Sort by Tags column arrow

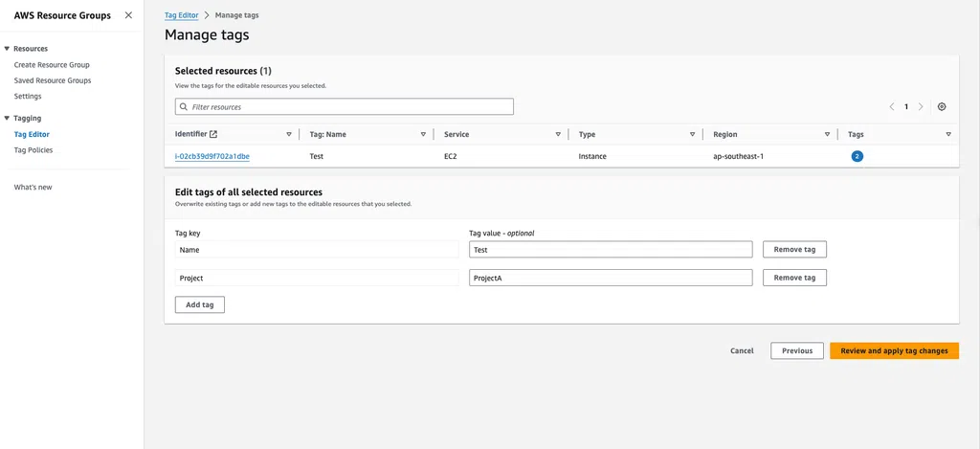click(948, 134)
